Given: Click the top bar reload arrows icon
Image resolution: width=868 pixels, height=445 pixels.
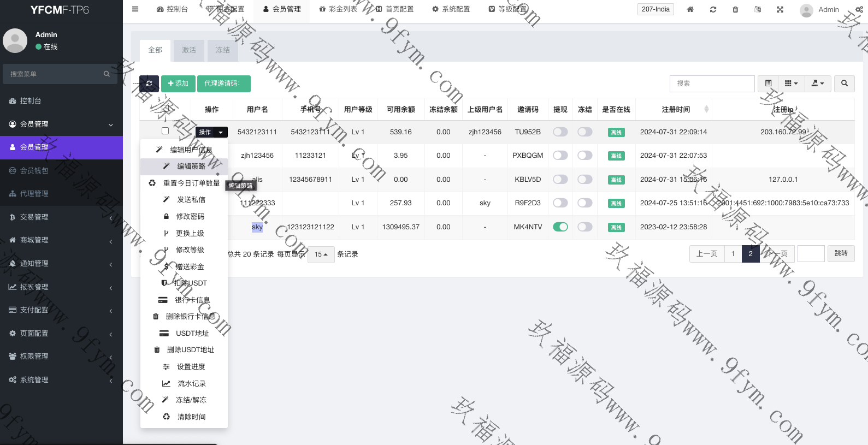Looking at the screenshot, I should (x=713, y=9).
